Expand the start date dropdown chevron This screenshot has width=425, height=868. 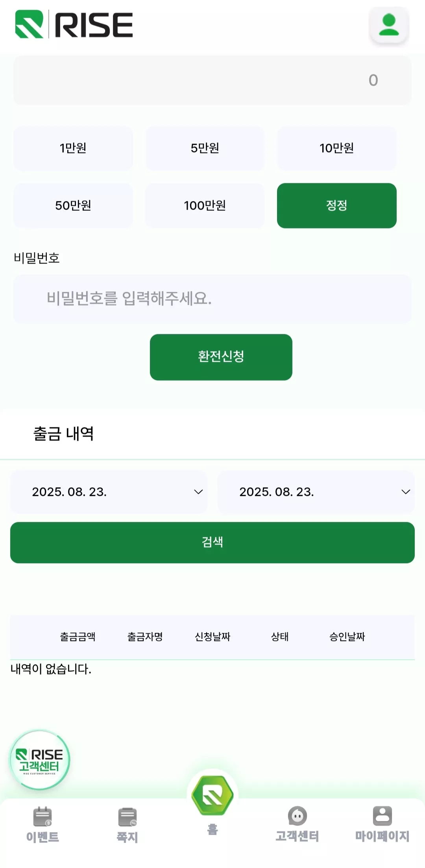[x=198, y=492]
